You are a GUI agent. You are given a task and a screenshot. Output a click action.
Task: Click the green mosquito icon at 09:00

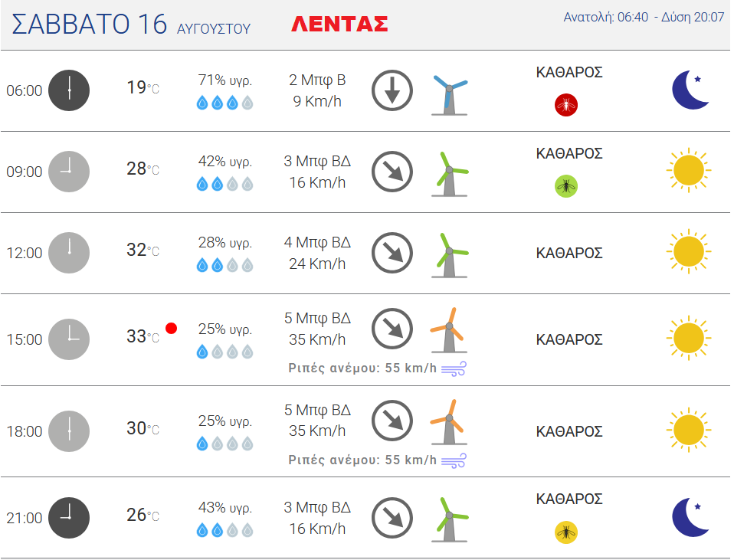click(x=566, y=186)
